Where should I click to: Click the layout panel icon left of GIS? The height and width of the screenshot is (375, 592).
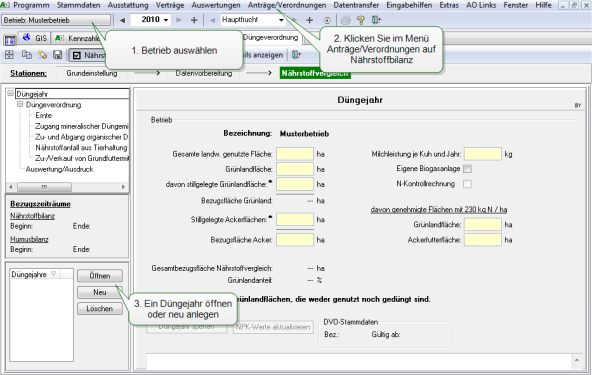point(10,40)
